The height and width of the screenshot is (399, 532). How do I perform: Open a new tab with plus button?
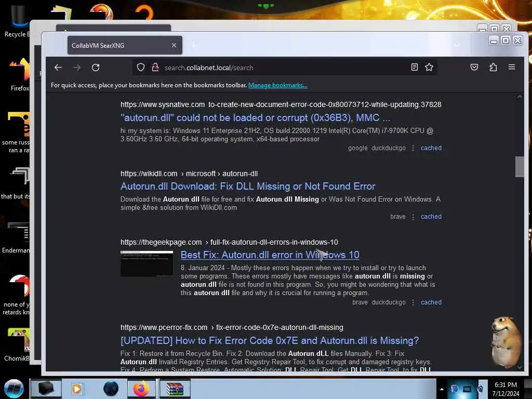point(194,45)
